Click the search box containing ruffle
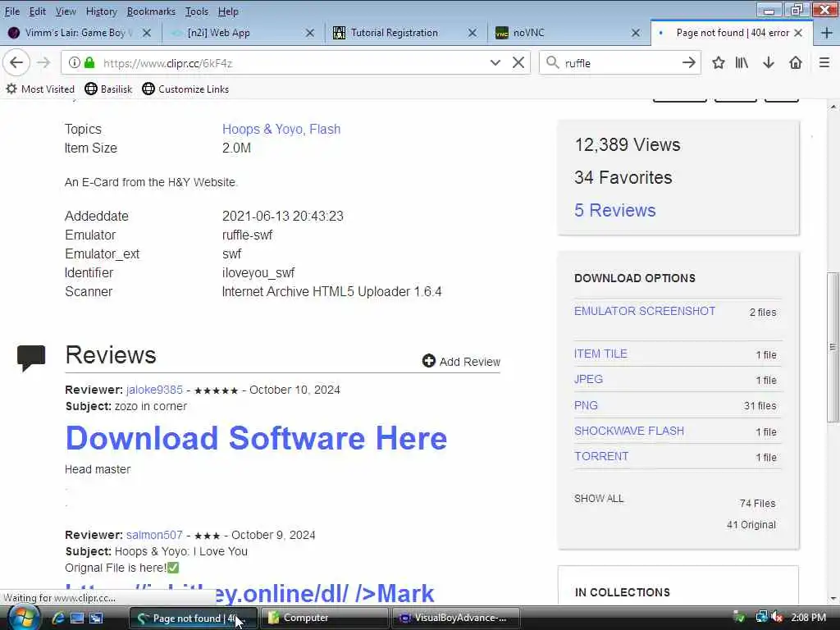The image size is (840, 630). coord(619,62)
